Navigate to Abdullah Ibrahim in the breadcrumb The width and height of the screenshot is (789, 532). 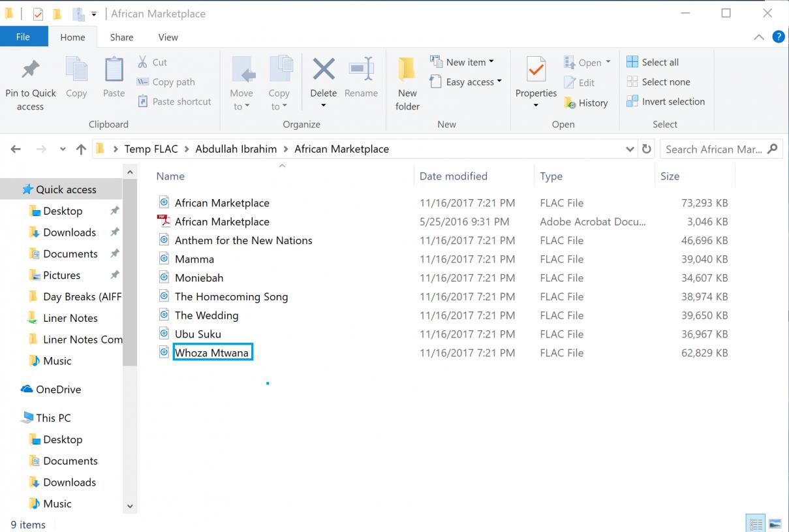pos(236,149)
